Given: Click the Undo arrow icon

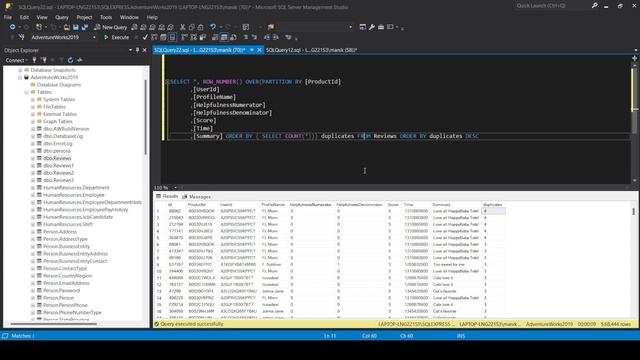Looking at the screenshot, I should pyautogui.click(x=213, y=27).
